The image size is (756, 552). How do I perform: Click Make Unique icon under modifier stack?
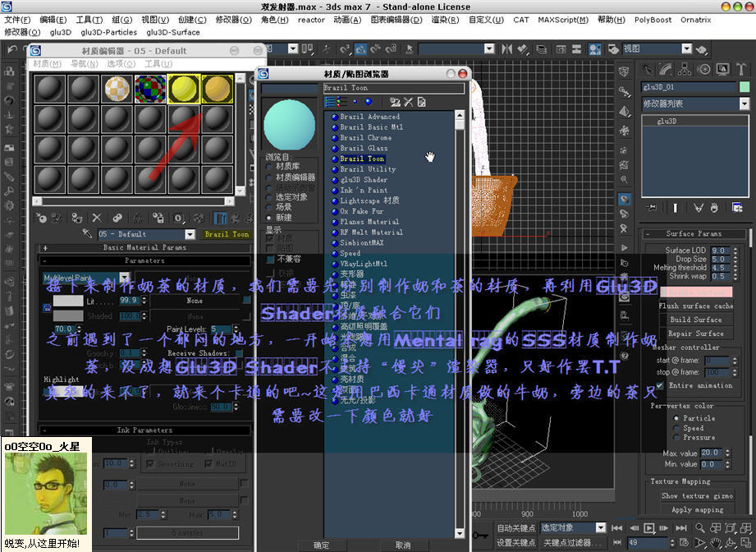point(699,208)
